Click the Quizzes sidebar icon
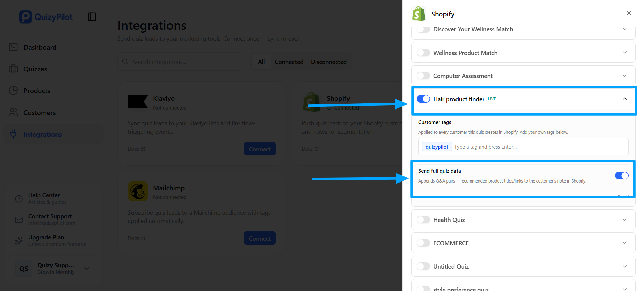 pos(13,69)
